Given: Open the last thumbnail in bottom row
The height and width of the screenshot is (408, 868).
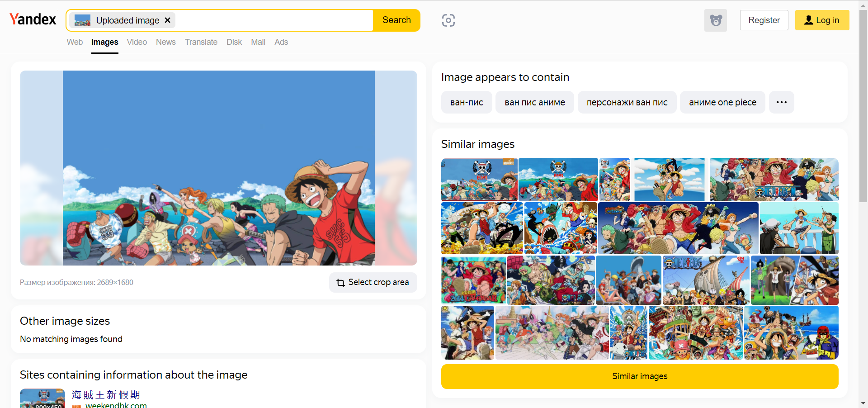Looking at the screenshot, I should click(791, 332).
